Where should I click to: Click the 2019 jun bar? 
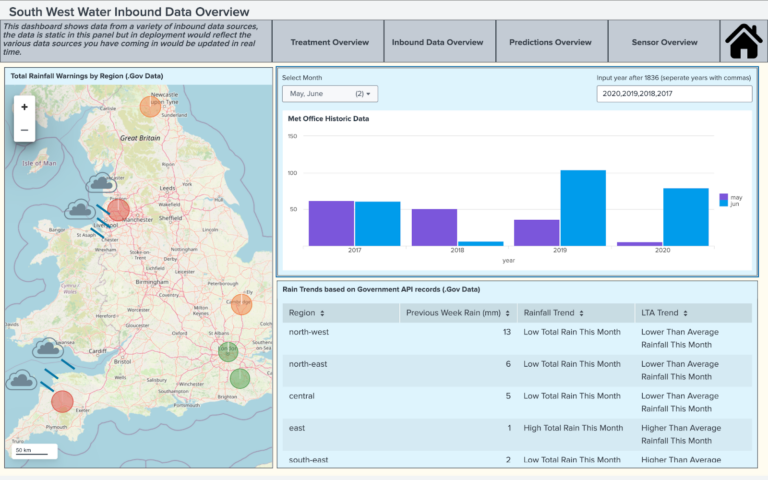(583, 208)
